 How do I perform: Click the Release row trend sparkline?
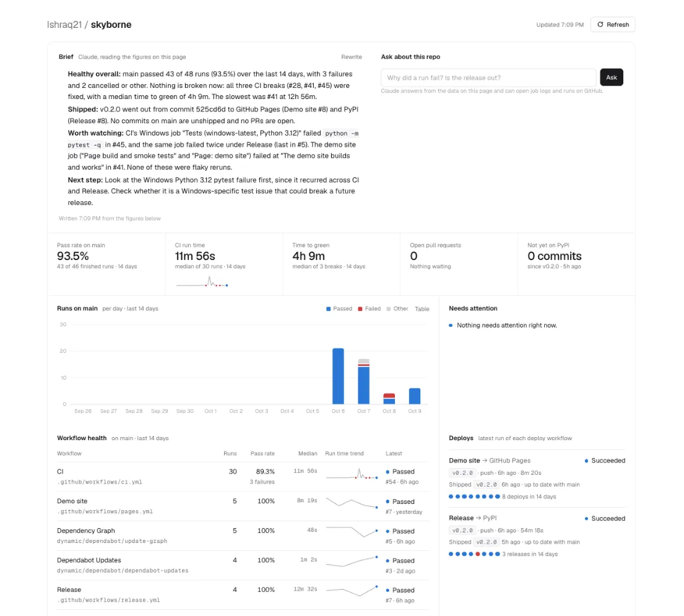352,591
